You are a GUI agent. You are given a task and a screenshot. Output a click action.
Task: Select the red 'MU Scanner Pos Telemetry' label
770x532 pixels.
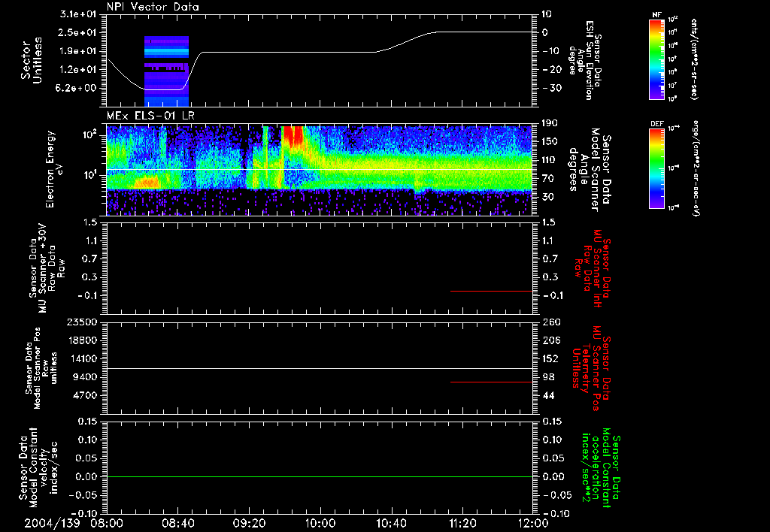click(x=591, y=368)
